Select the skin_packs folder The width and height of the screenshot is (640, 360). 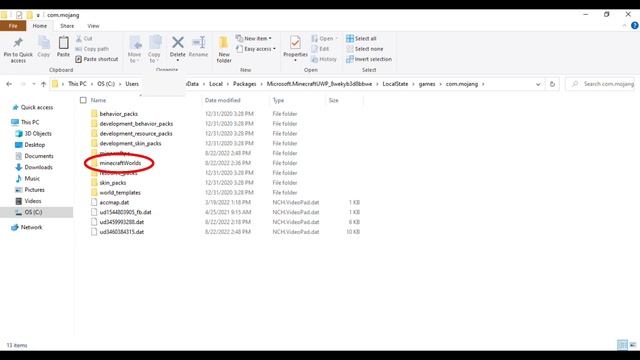113,183
